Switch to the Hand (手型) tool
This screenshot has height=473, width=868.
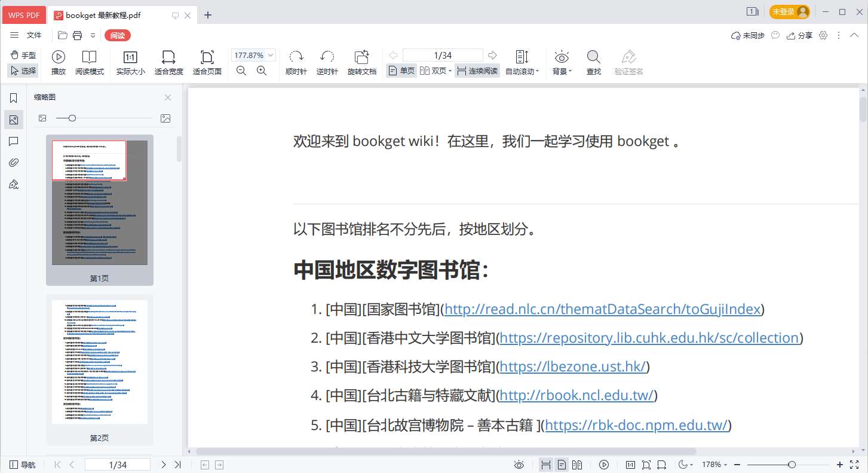click(x=23, y=55)
